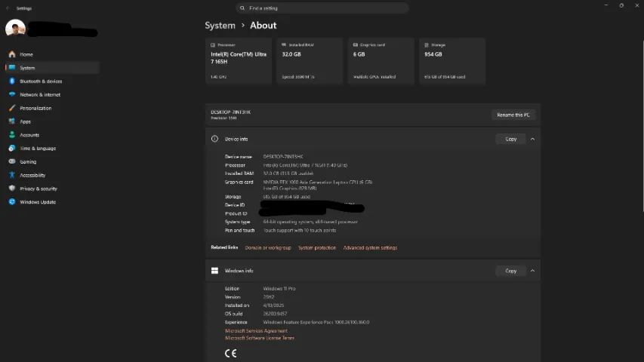Click the Processor info card
This screenshot has height=362, width=644.
[239, 61]
